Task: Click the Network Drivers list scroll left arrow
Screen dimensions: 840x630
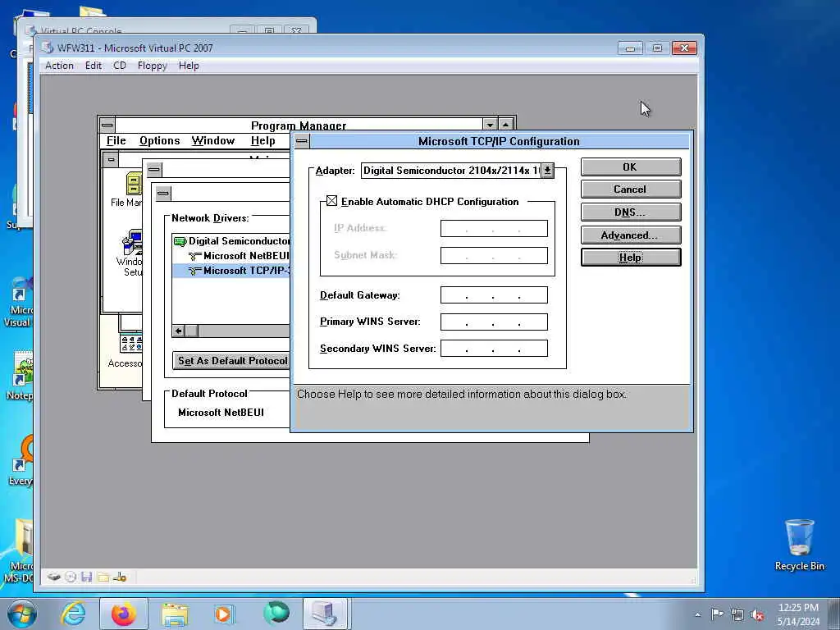Action: coord(178,331)
